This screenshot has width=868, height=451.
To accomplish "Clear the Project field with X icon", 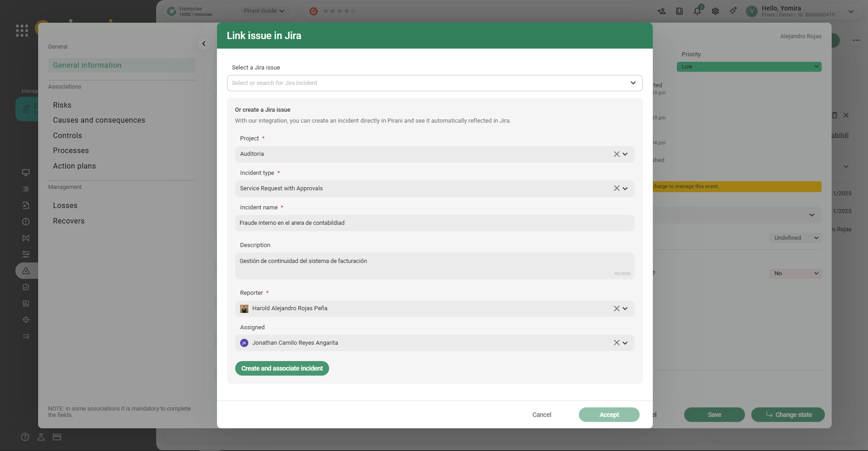I will point(616,154).
